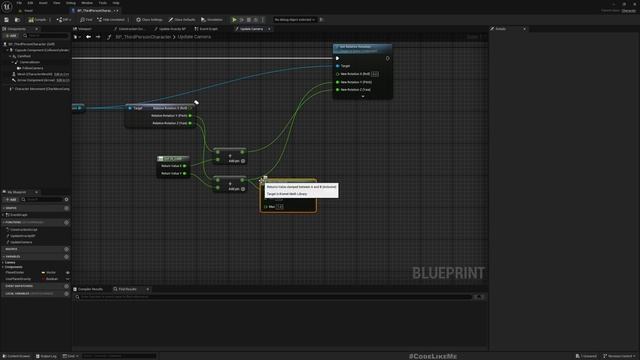This screenshot has width=640, height=360.
Task: Click Add in Components panel
Action: point(11,36)
